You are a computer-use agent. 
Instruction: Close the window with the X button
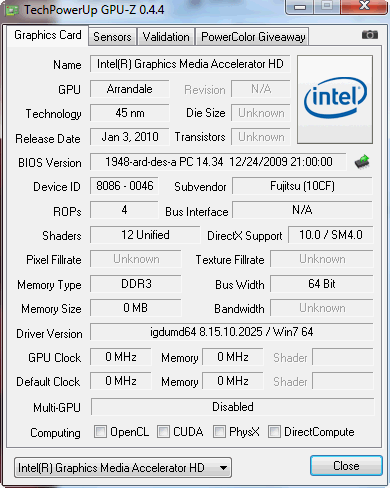coord(364,6)
